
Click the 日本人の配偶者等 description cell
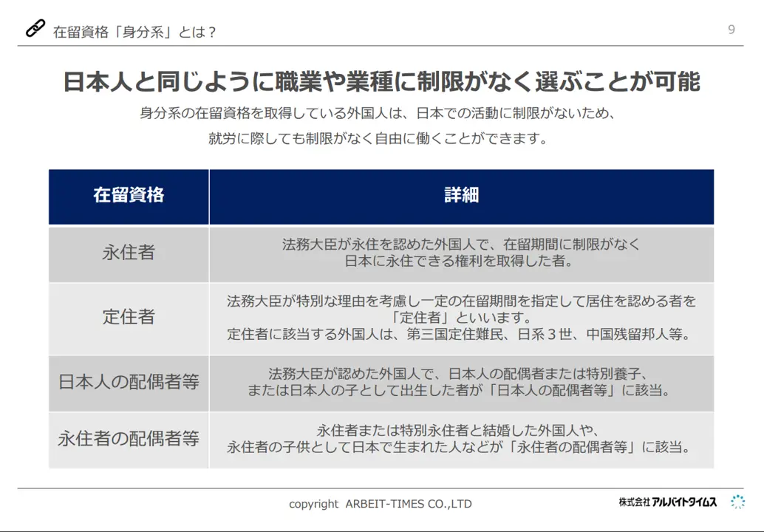461,382
